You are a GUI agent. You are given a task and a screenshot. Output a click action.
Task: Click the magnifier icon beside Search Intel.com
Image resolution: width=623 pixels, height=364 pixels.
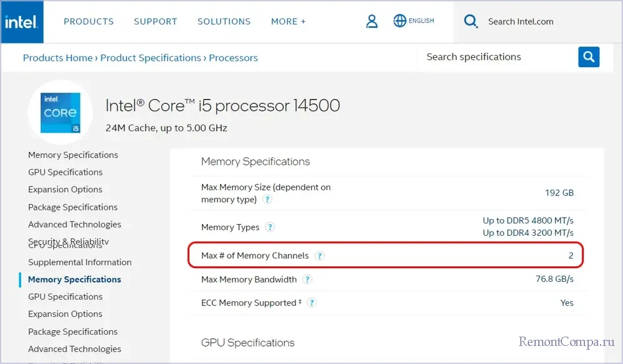click(471, 22)
